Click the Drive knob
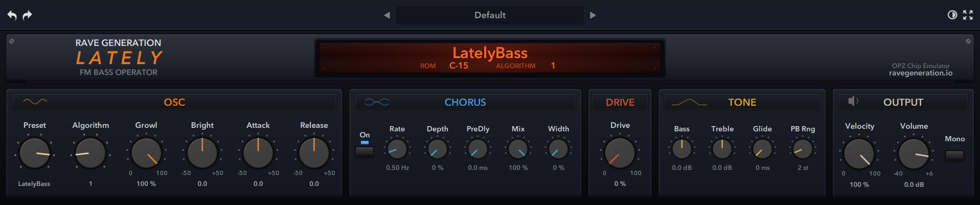 [620, 153]
